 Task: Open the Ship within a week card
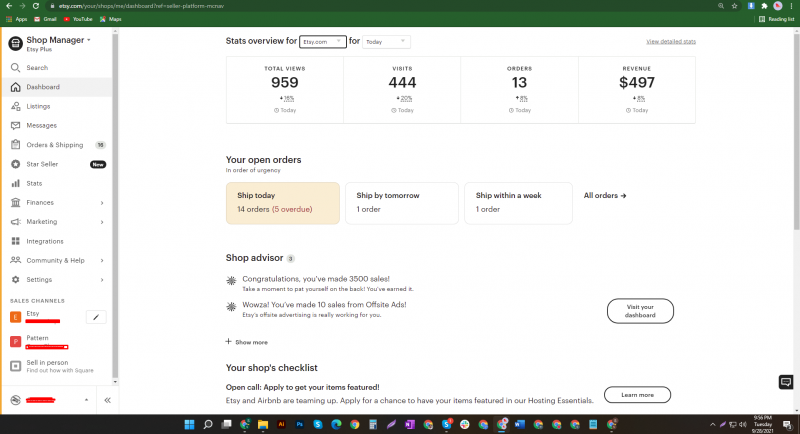tap(518, 203)
